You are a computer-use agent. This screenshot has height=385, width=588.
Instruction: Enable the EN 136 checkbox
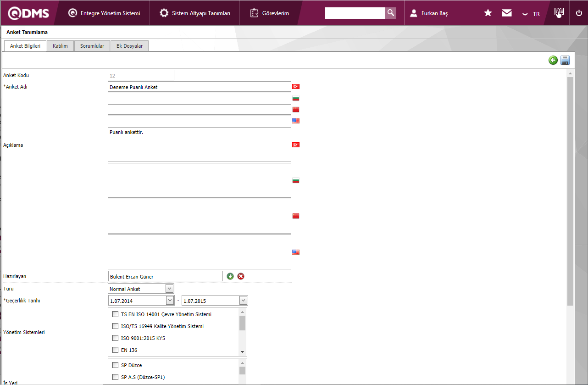click(115, 350)
